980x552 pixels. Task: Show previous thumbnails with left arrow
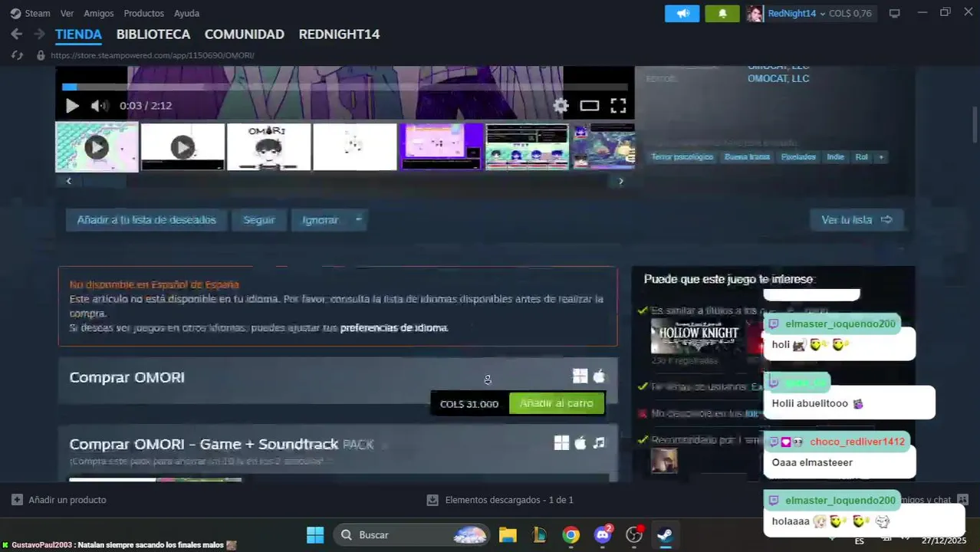pos(69,181)
